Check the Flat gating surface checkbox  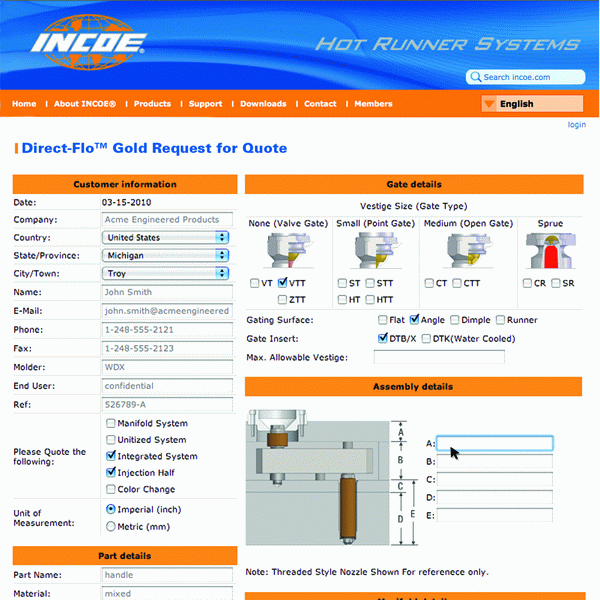[x=382, y=320]
